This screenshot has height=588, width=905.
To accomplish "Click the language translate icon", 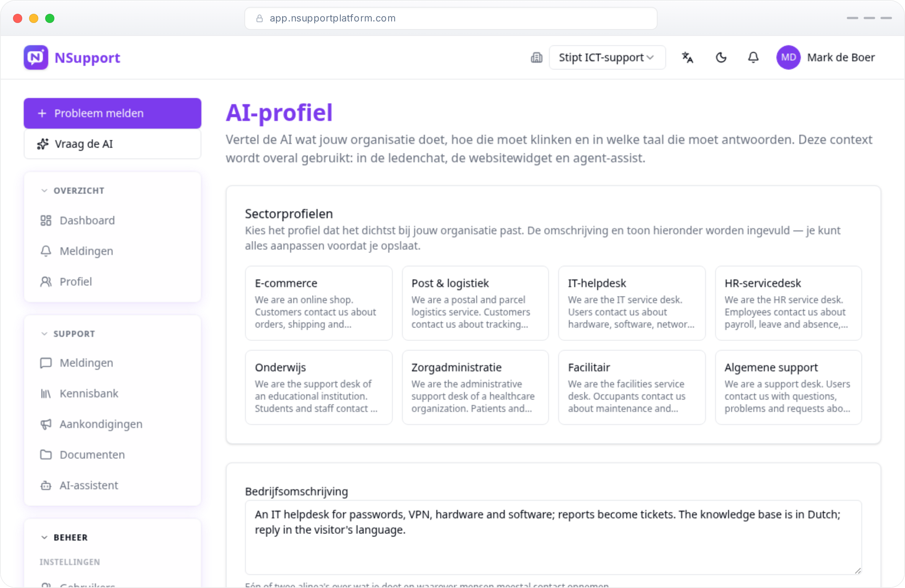I will tap(687, 58).
